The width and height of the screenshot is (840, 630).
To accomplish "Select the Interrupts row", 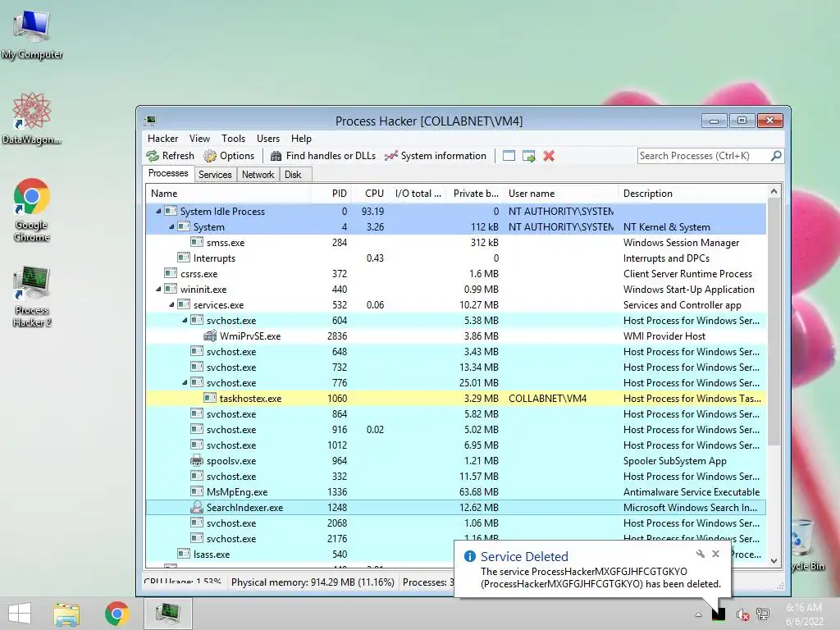I will 455,258.
